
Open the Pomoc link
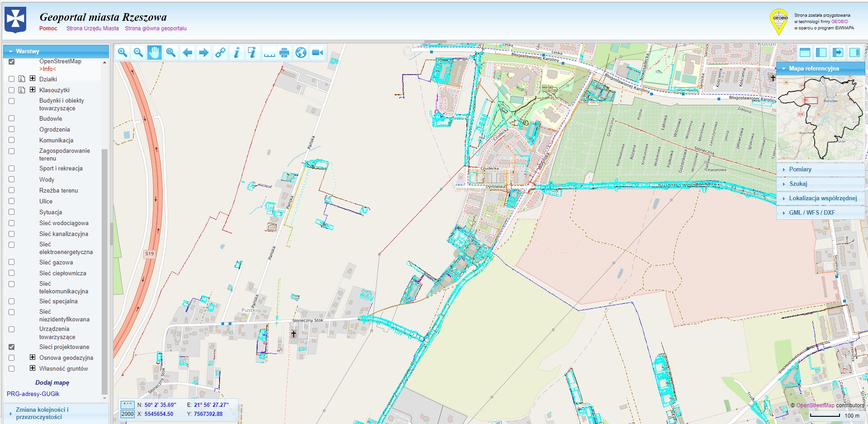point(48,28)
